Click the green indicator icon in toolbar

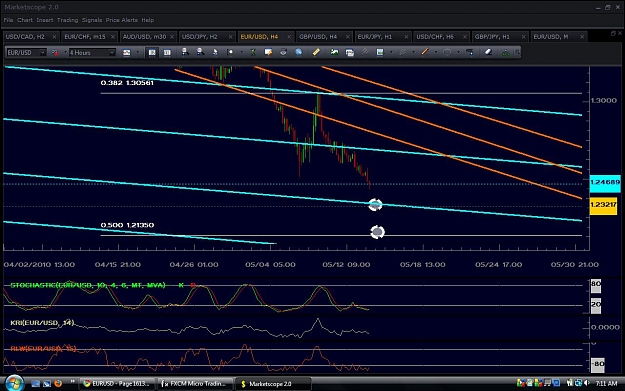[253, 52]
